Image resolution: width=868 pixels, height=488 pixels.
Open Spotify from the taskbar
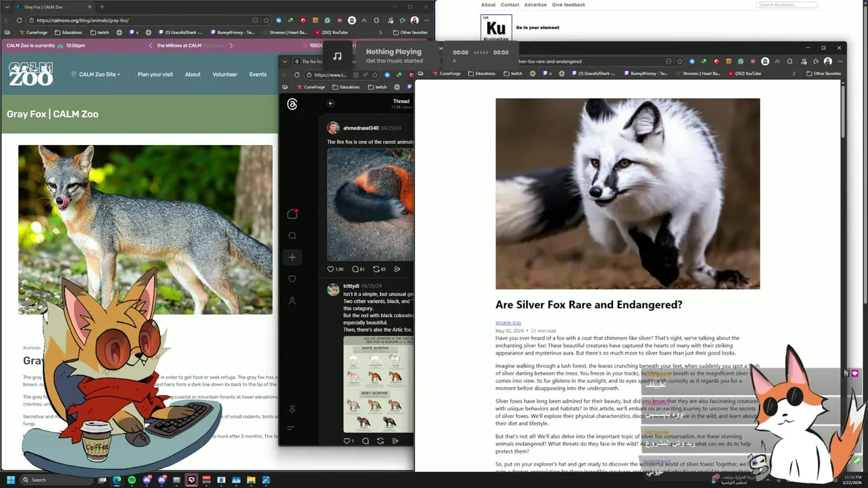coord(132,480)
